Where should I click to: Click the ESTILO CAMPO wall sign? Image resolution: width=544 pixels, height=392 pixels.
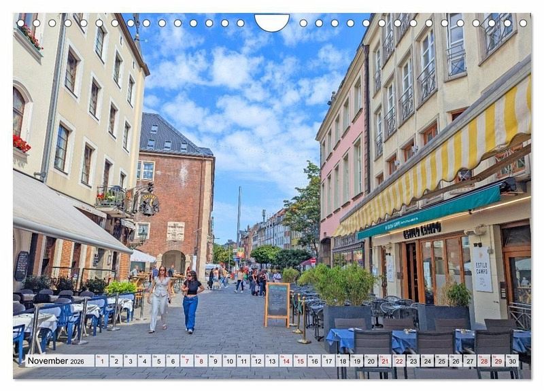tap(481, 269)
